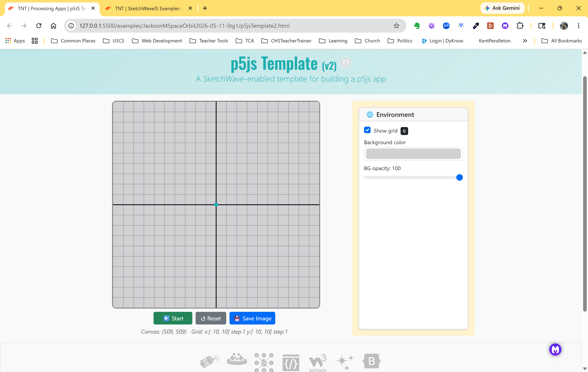
Task: Open the Politics bookmark folder
Action: click(x=400, y=41)
